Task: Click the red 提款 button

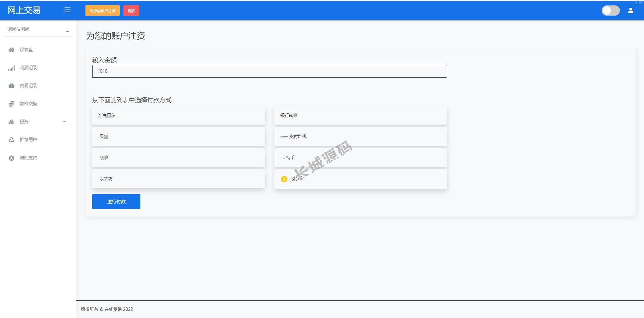Action: tap(132, 11)
